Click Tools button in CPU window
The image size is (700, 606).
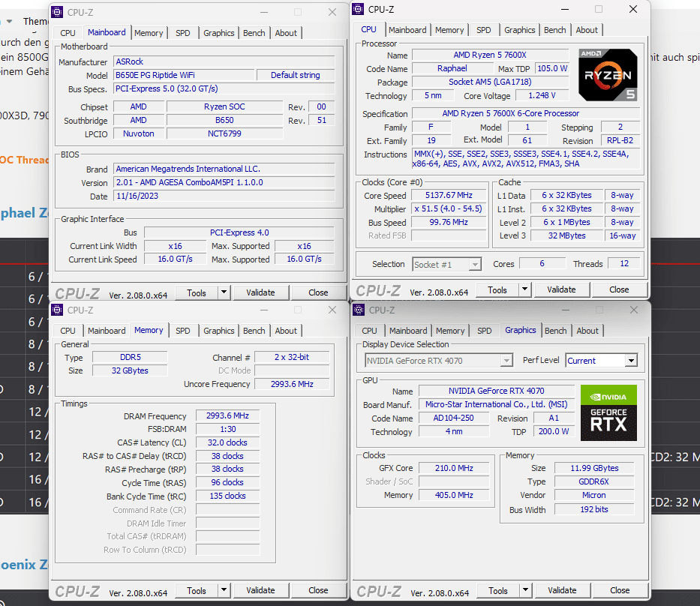(x=497, y=289)
